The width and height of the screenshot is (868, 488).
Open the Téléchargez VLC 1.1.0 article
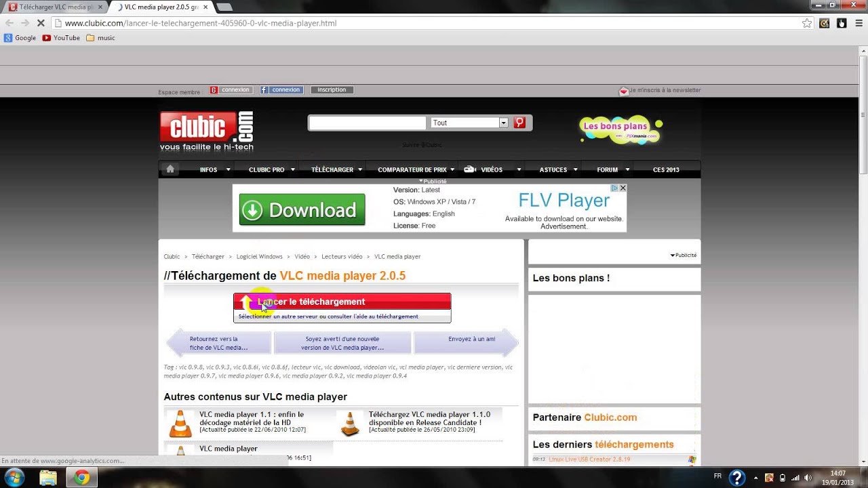click(x=429, y=418)
